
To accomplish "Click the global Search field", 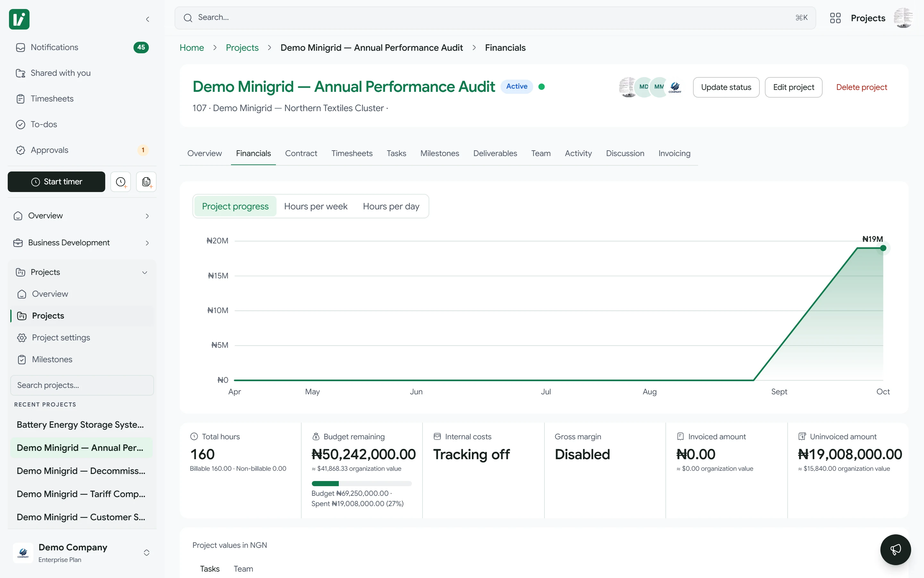I will [495, 18].
